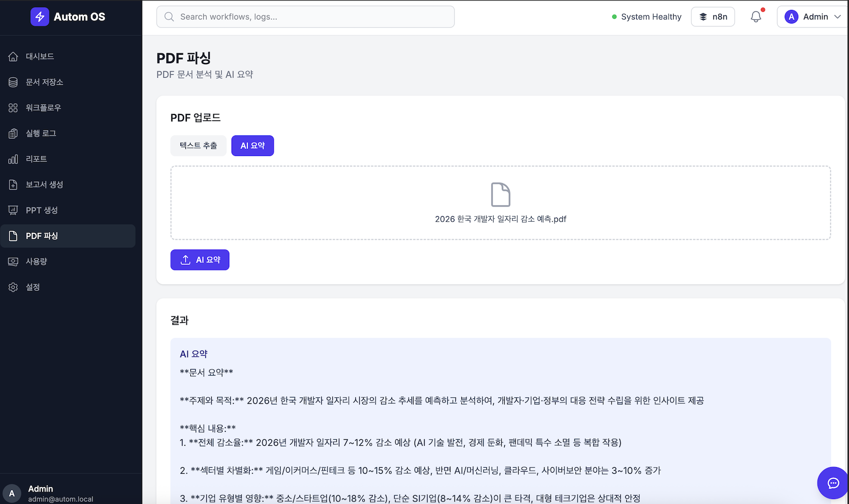The width and height of the screenshot is (849, 504).
Task: Click the PPT 생성 presentation icon
Action: point(13,211)
